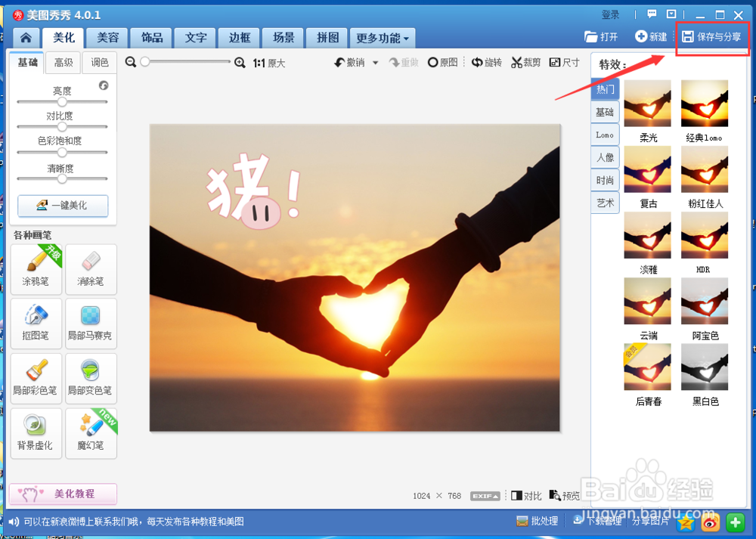This screenshot has height=539, width=756.
Task: Apply the HDR effect thumbnail
Action: [x=705, y=236]
